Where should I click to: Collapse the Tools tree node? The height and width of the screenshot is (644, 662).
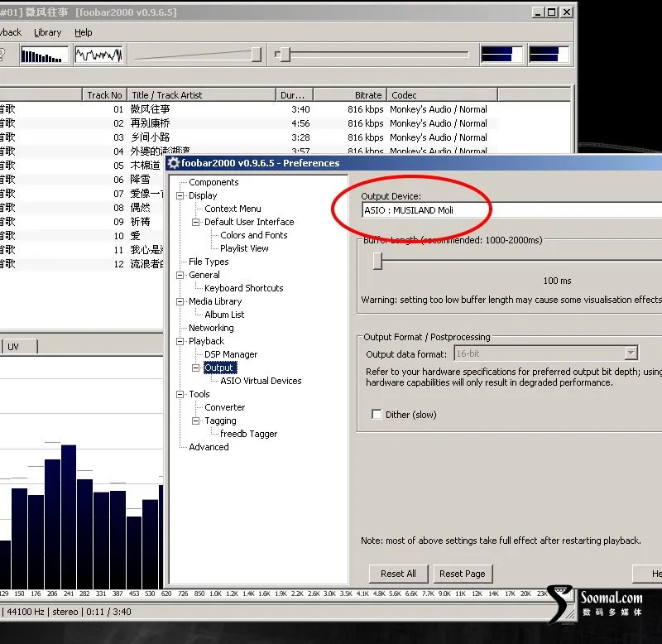click(180, 394)
